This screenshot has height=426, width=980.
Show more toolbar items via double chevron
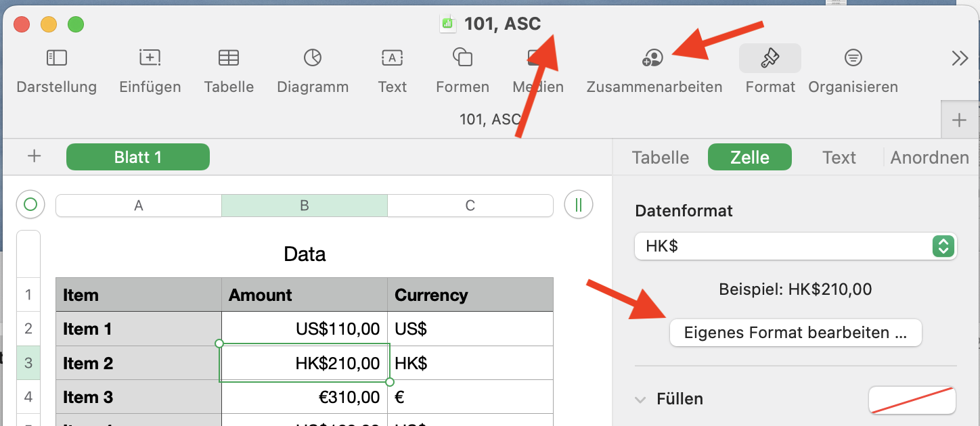click(960, 58)
